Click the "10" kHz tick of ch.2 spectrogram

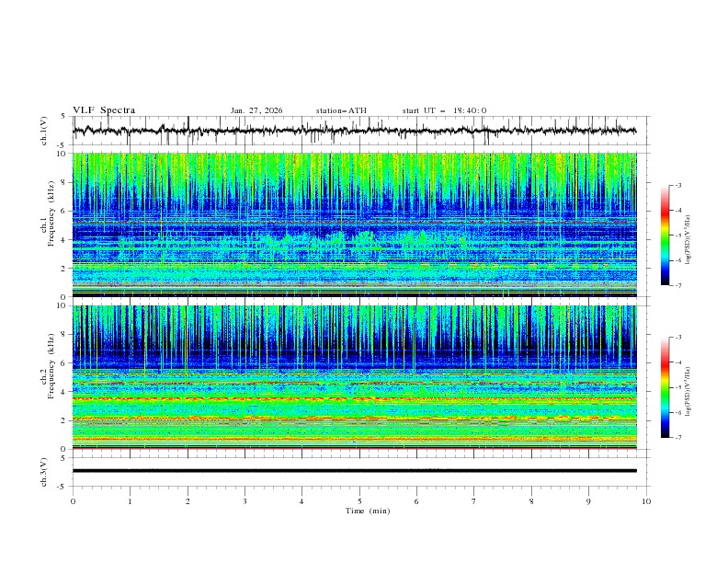[x=63, y=305]
